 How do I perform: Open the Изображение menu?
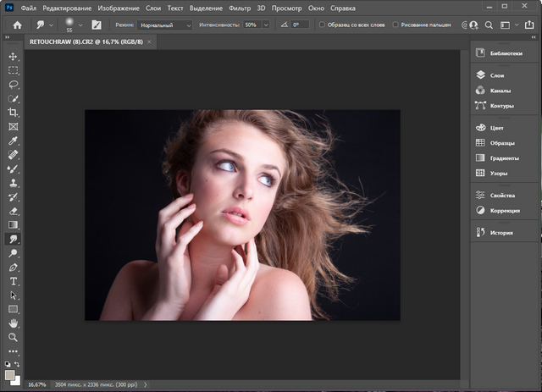coord(118,7)
